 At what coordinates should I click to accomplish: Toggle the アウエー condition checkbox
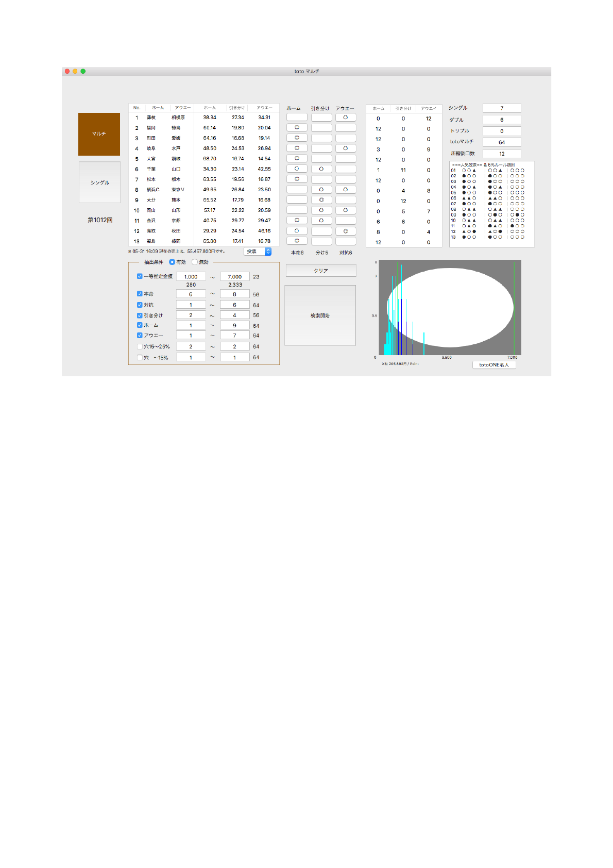point(140,336)
